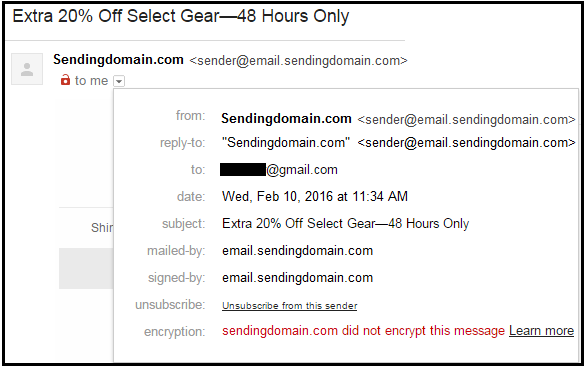Viewport: 586px width, 368px height.
Task: Click the redacted @gmail.com recipient address
Action: click(x=278, y=170)
